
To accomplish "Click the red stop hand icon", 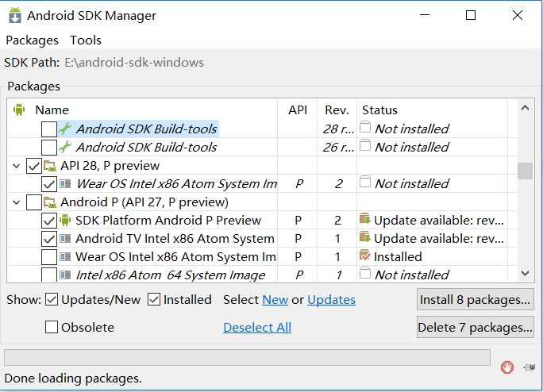I will pyautogui.click(x=507, y=367).
